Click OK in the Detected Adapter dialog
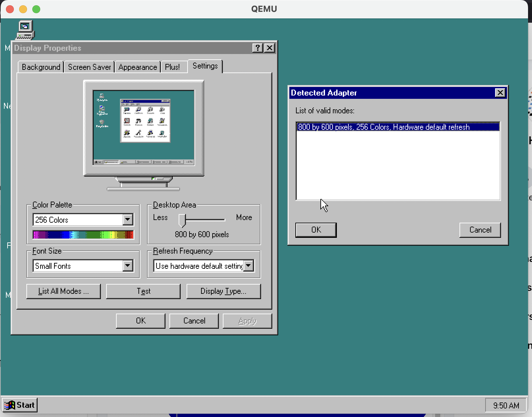Image resolution: width=532 pixels, height=417 pixels. pos(316,230)
